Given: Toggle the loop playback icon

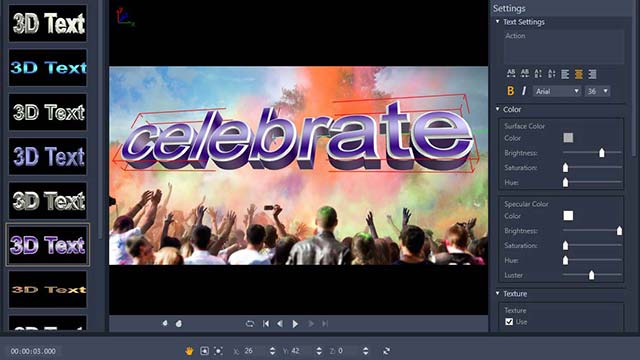Looking at the screenshot, I should [x=250, y=324].
